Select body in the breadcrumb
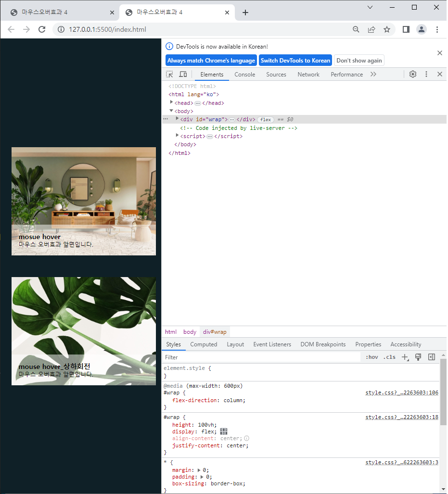Viewport: 448px width, 494px height. click(190, 332)
